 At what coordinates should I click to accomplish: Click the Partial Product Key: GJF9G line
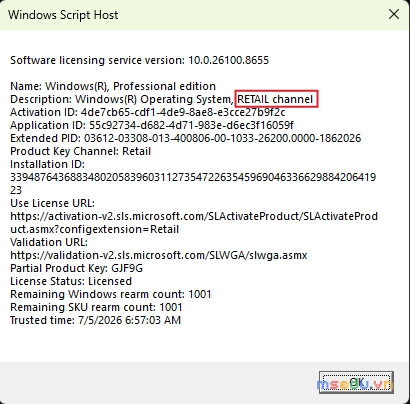click(77, 268)
